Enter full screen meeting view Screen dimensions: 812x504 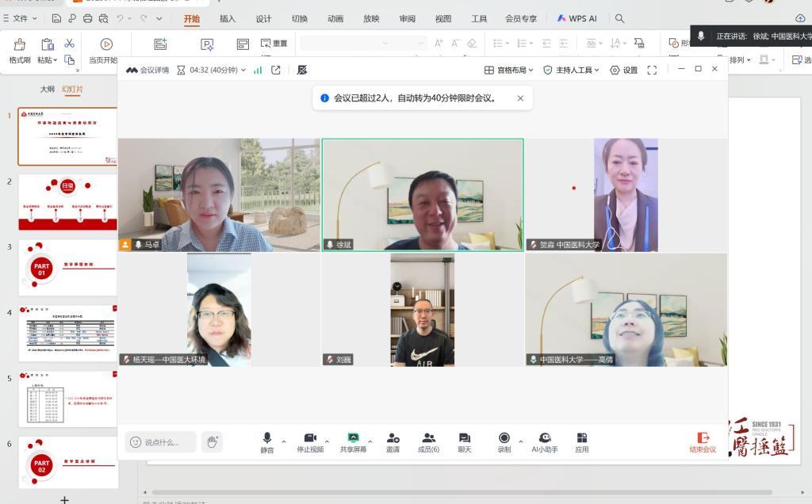pos(652,70)
